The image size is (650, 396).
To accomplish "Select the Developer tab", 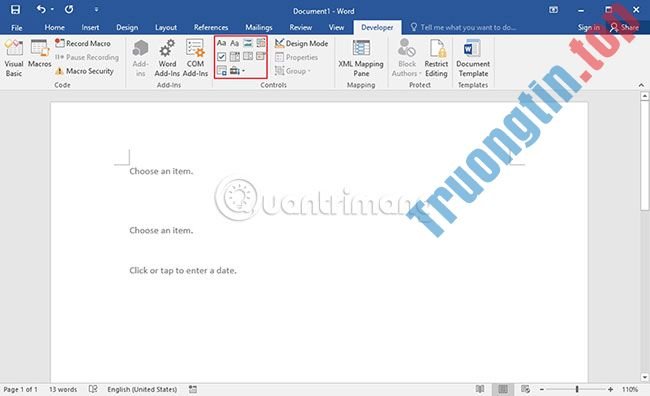I will point(377,27).
